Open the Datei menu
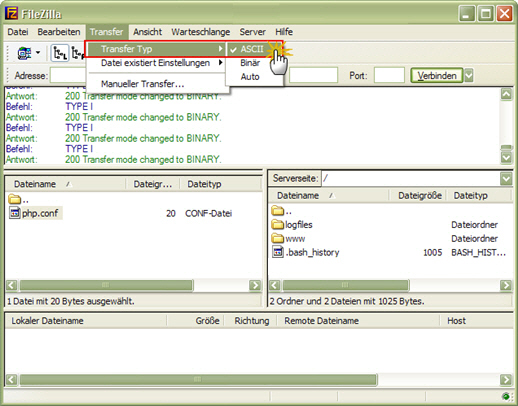Screen dimensions: 518x406 (x=18, y=32)
